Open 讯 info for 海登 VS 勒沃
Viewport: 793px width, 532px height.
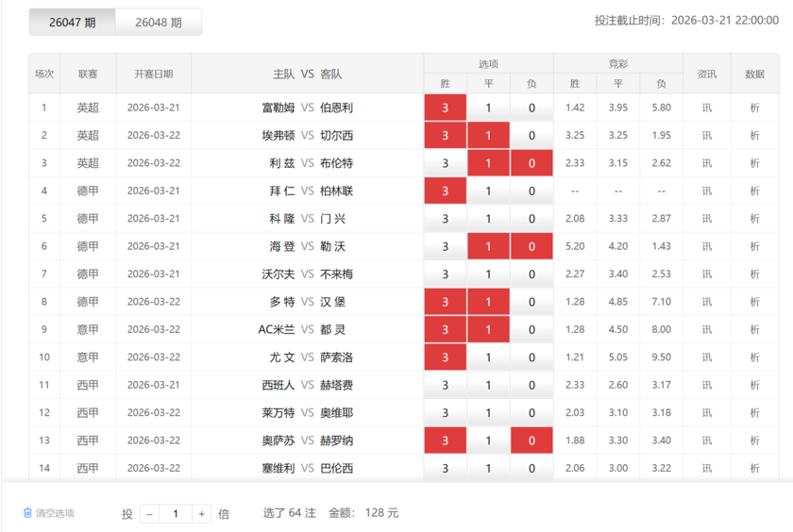706,246
